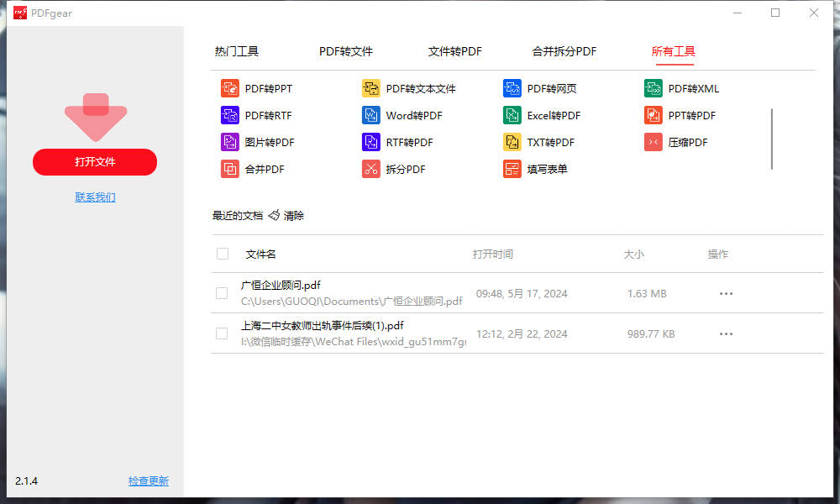This screenshot has width=840, height=504.
Task: Open the PPT转PDF tool icon
Action: tap(653, 115)
